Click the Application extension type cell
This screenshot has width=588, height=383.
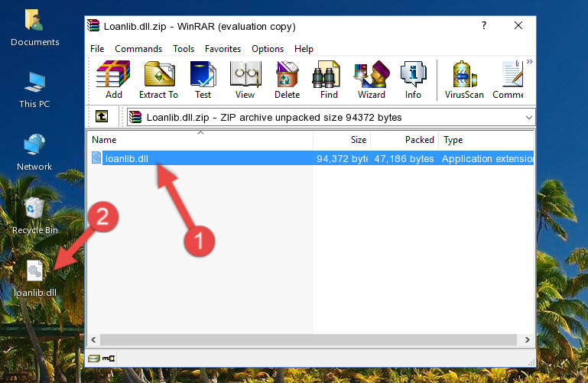[488, 159]
